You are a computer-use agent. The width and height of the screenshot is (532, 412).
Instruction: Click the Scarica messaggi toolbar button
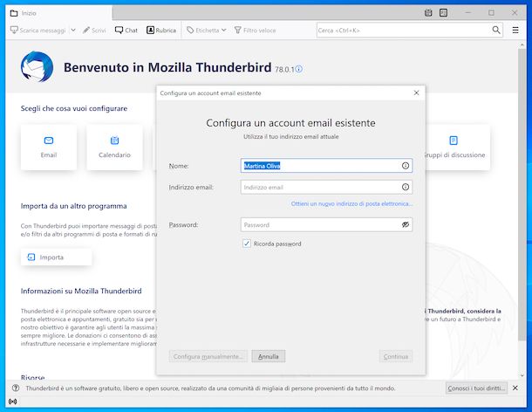coord(38,31)
